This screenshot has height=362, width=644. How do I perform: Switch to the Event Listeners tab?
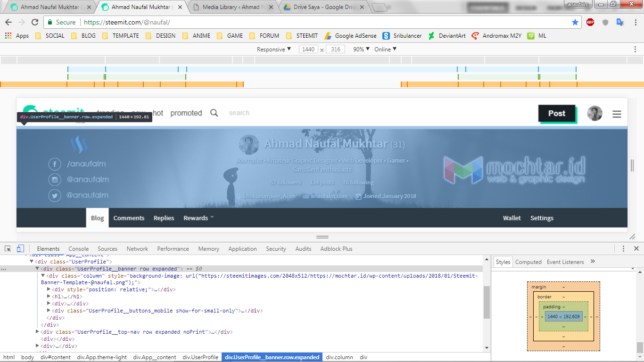click(565, 262)
